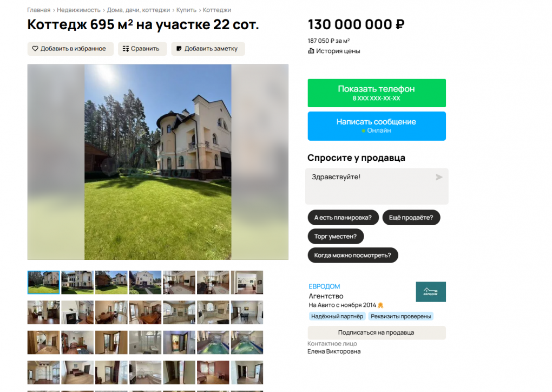Pick Когда можно посмотреть? suggestion
This screenshot has height=392, width=552.
tap(353, 256)
